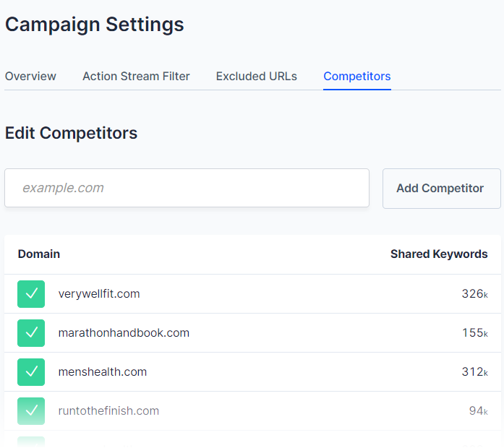Click the Campaign Settings title
Viewport: 504px width, 448px height.
[95, 25]
